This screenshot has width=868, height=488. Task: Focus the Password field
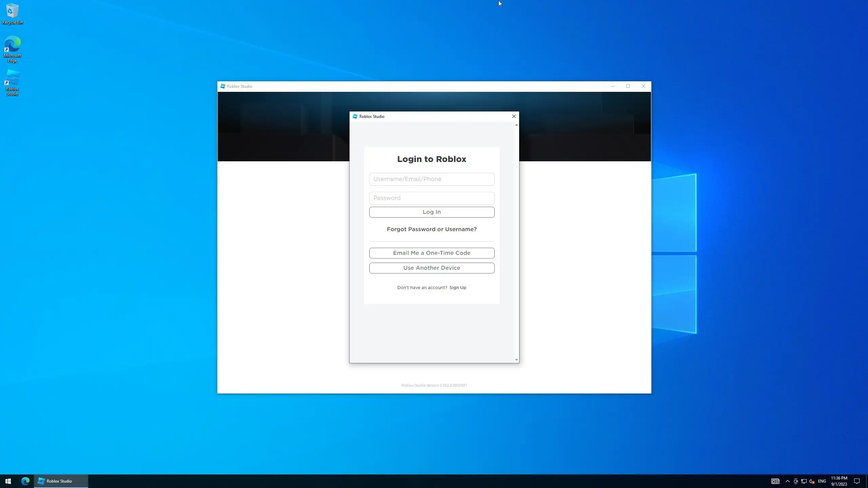[x=432, y=198]
